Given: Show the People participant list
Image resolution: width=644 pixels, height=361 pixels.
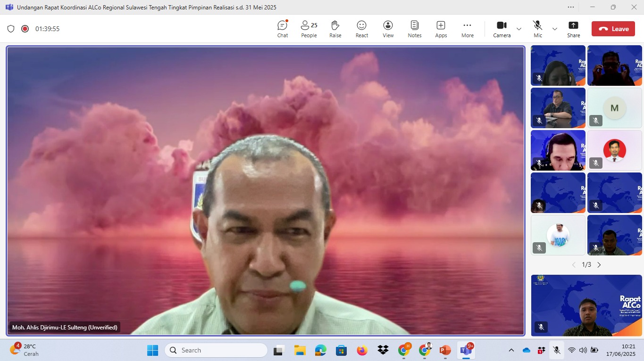Looking at the screenshot, I should tap(309, 29).
